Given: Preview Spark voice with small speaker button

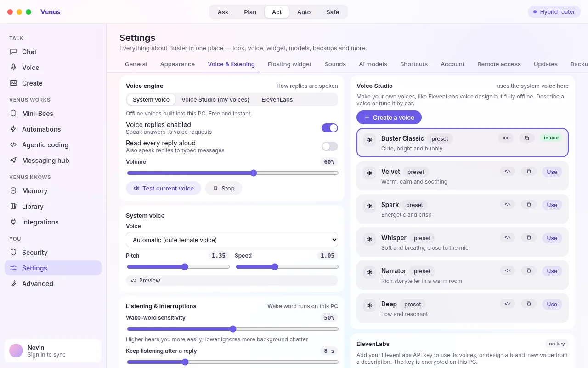Looking at the screenshot, I should [x=507, y=204].
